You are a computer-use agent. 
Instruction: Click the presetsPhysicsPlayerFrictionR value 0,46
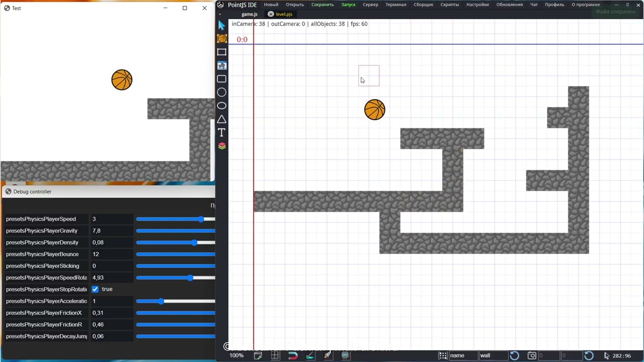click(112, 324)
